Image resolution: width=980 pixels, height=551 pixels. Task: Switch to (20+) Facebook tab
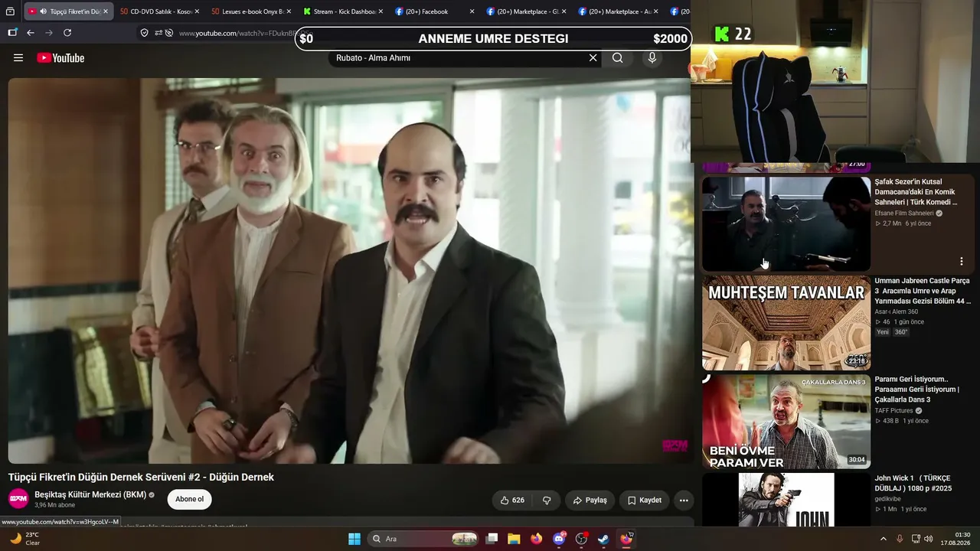435,11
